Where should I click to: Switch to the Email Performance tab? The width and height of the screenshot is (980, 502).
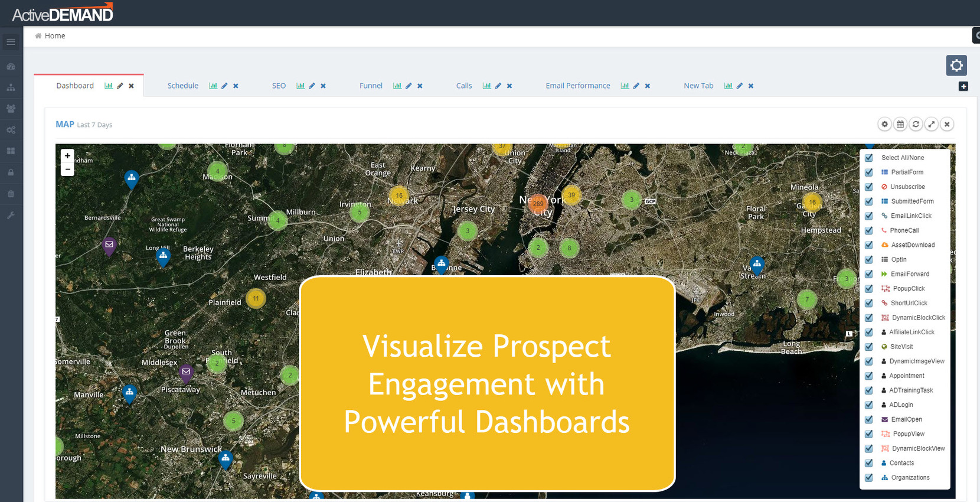tap(577, 86)
